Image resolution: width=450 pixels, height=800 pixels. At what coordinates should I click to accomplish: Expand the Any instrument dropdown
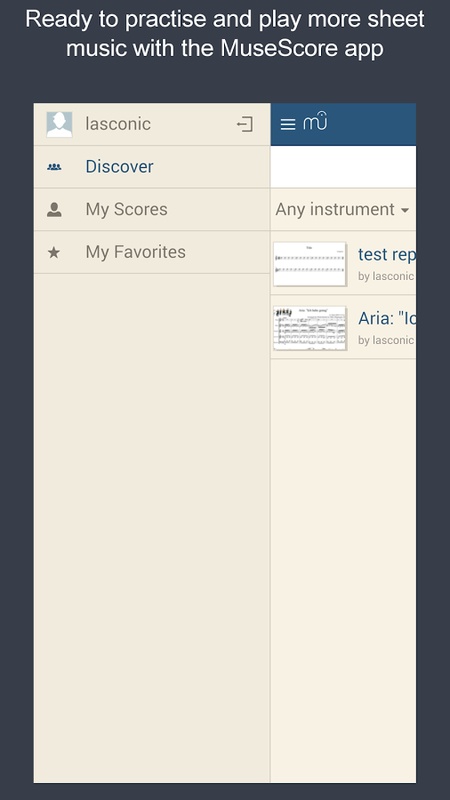coord(342,209)
